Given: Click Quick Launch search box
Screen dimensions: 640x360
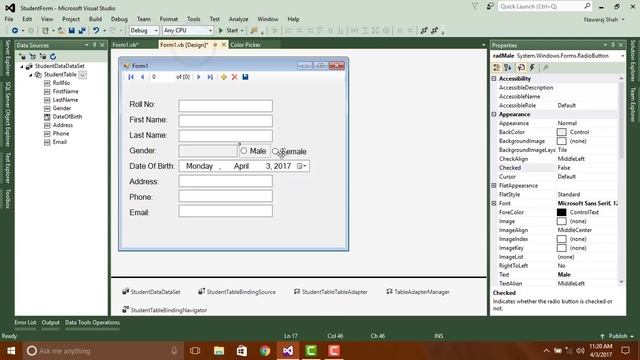Looking at the screenshot, I should tap(544, 7).
